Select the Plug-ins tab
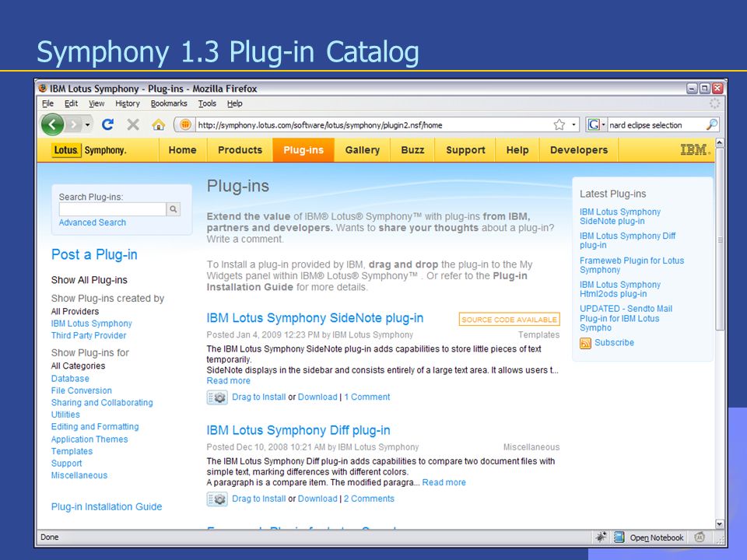 [303, 150]
